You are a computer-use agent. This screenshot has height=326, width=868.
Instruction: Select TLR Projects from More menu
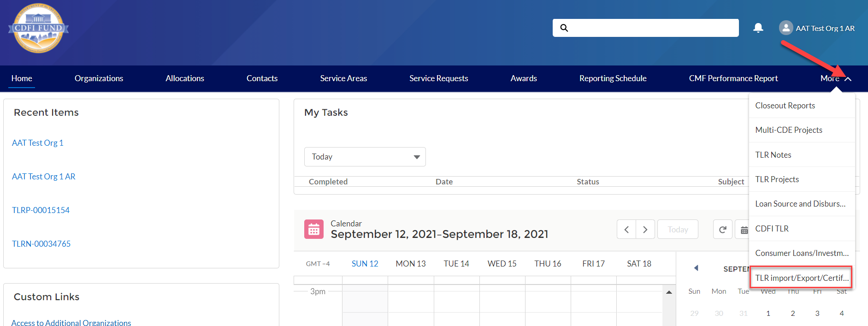[777, 179]
